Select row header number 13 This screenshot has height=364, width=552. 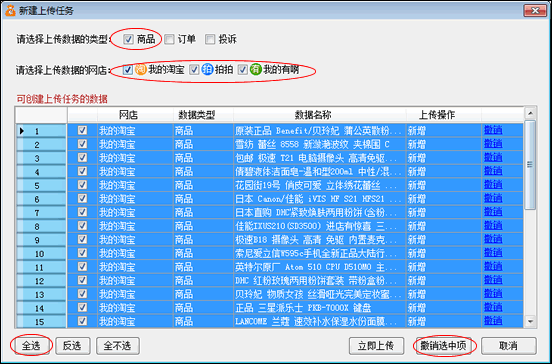click(41, 295)
